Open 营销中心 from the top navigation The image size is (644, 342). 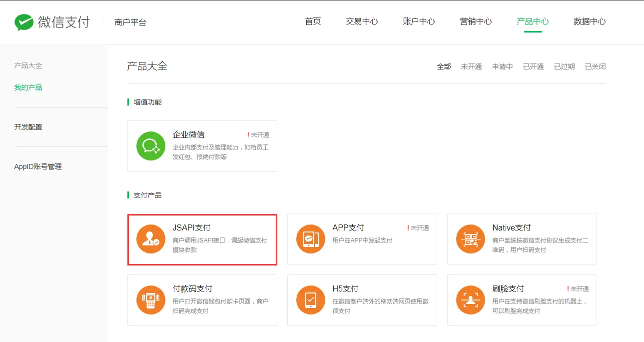[x=476, y=21]
